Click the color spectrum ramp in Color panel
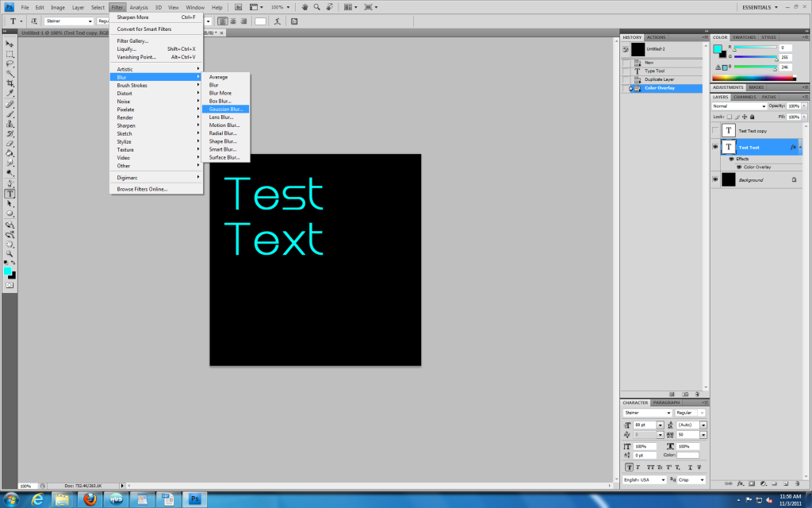 click(753, 79)
